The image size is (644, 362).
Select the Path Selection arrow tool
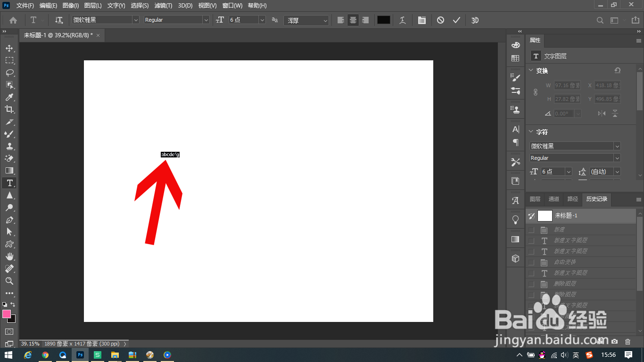pyautogui.click(x=9, y=232)
